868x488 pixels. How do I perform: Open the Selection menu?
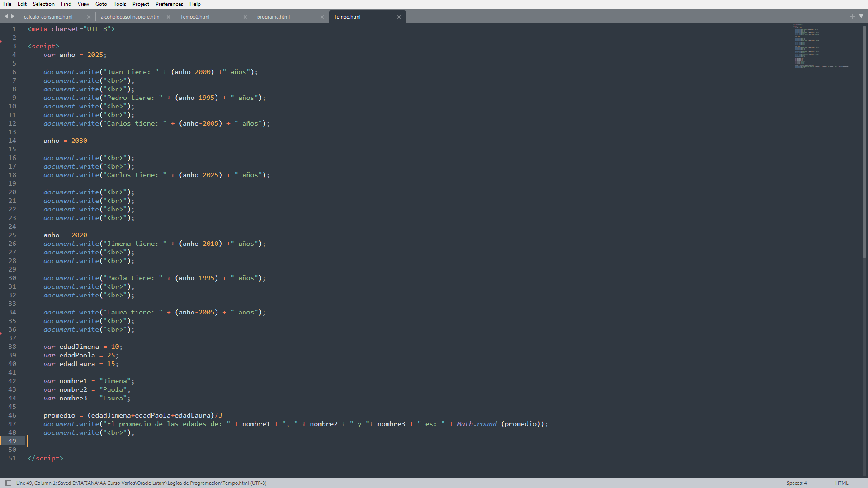point(43,4)
